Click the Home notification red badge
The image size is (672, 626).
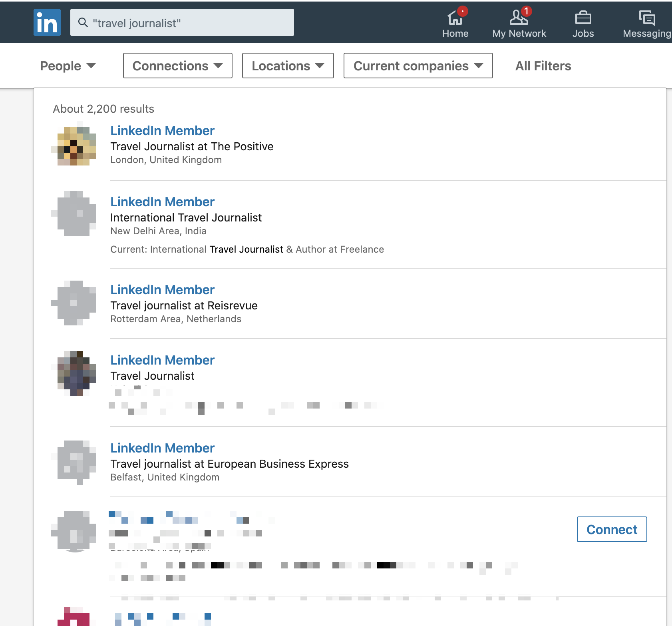463,11
